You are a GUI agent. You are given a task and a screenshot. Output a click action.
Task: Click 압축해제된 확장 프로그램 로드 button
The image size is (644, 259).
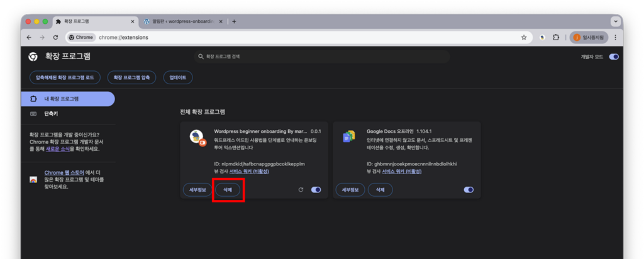[65, 77]
